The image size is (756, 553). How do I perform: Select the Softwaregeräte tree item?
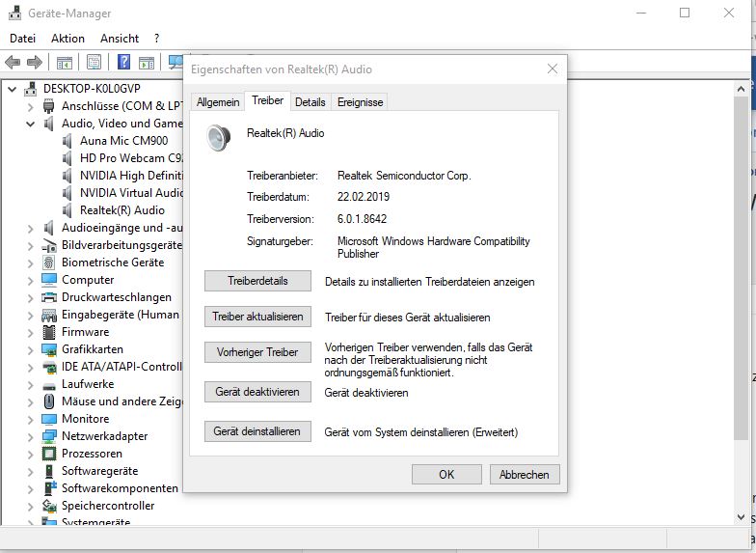pos(100,471)
